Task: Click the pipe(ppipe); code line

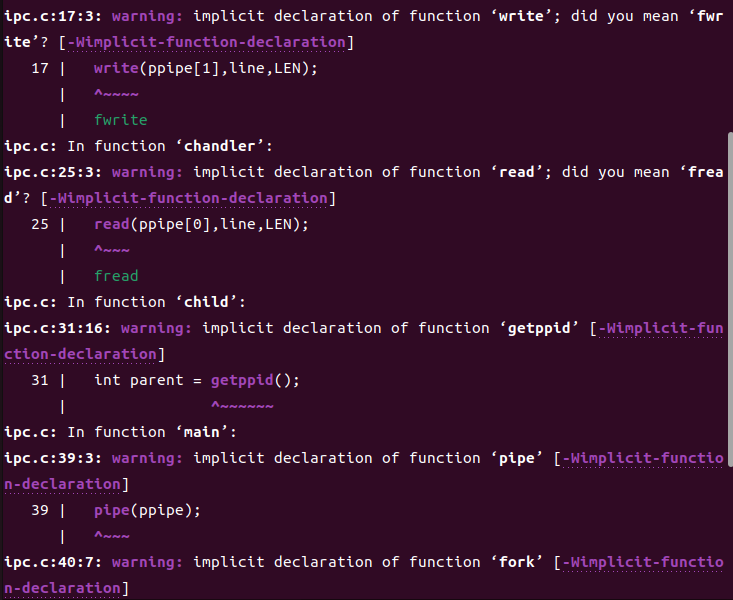Action: coord(147,510)
